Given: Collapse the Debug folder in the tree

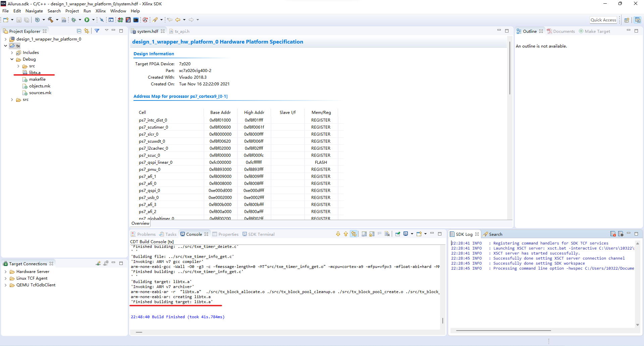Looking at the screenshot, I should click(x=12, y=59).
